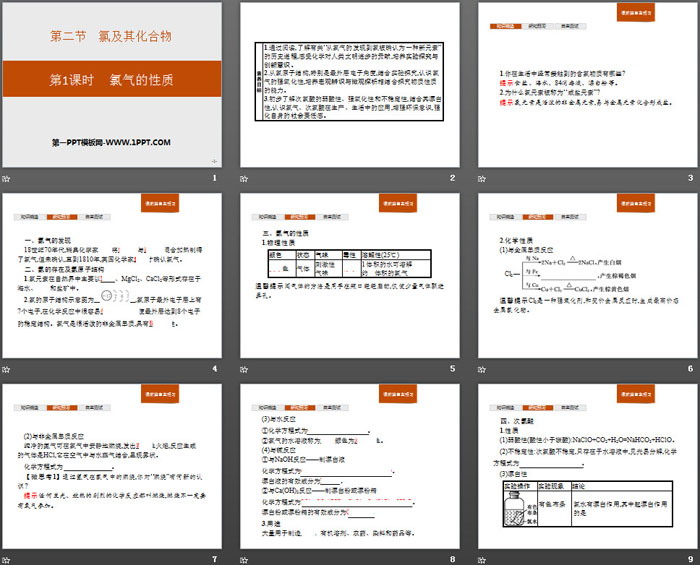Select slide 5 with the physical properties table
700x565 pixels.
pos(349,275)
